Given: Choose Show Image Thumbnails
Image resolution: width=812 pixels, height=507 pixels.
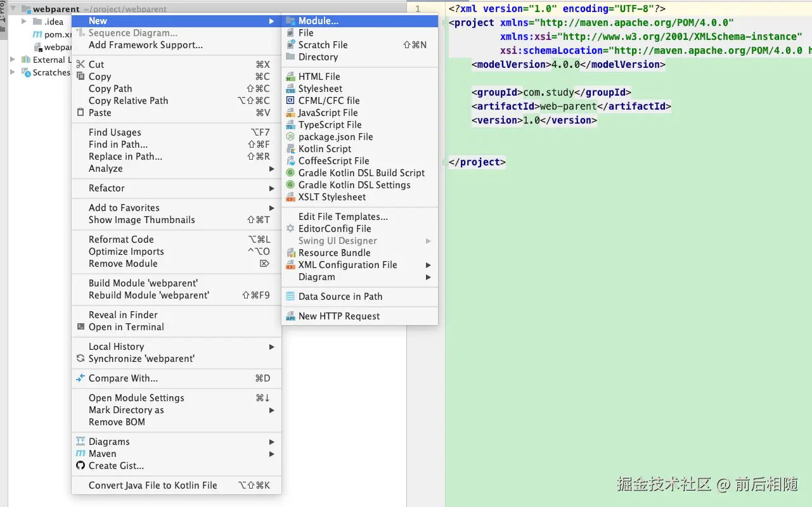Looking at the screenshot, I should coord(176,220).
